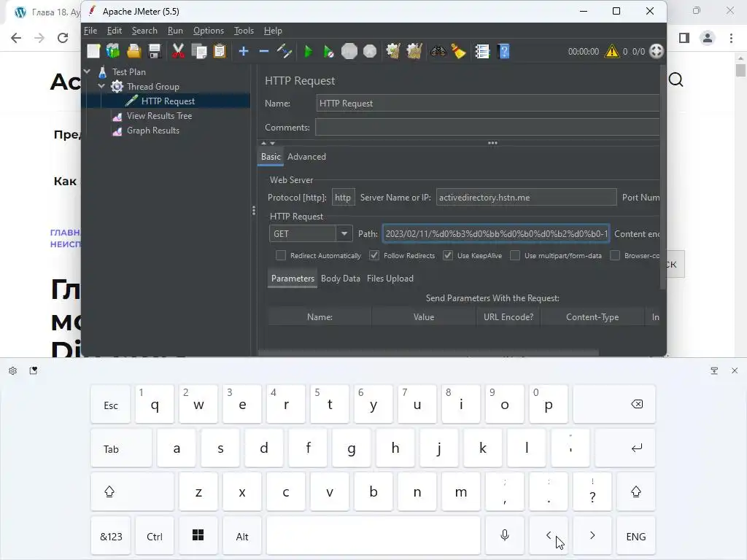Tap the keyboard microphone dictation key
This screenshot has height=560, width=747.
505,536
